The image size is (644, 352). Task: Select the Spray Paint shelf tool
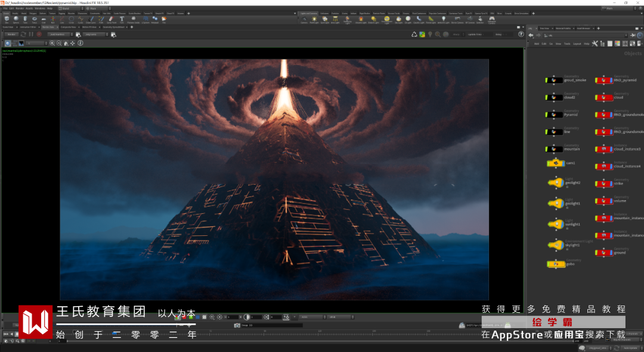coord(112,19)
